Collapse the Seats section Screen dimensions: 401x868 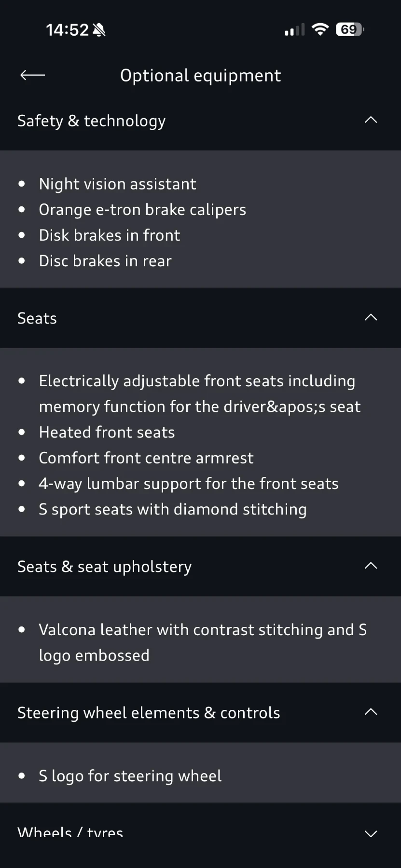click(x=371, y=317)
